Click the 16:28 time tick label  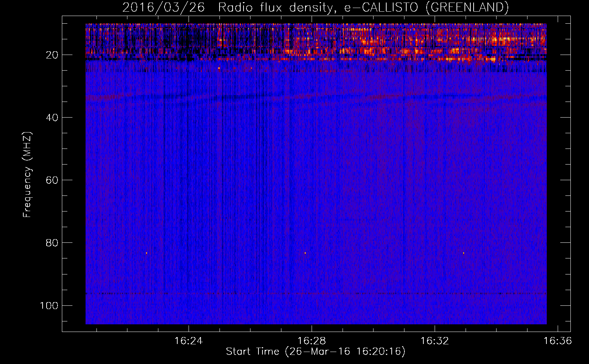[x=312, y=341]
